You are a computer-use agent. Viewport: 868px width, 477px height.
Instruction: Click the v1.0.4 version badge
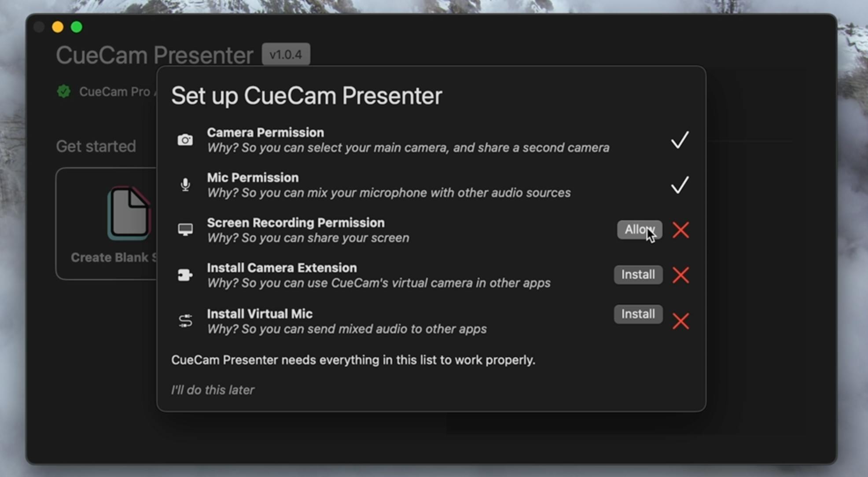click(x=286, y=55)
